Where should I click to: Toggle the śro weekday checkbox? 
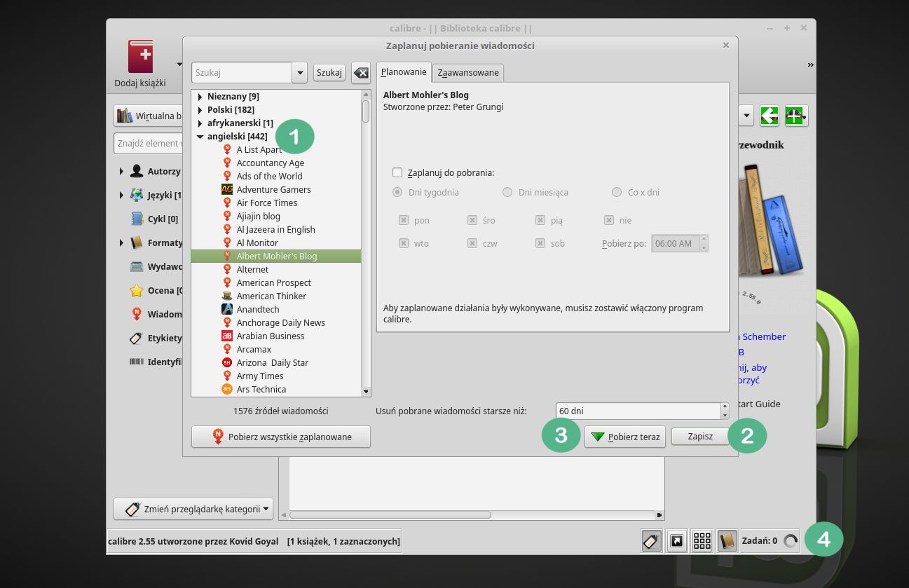(x=472, y=220)
